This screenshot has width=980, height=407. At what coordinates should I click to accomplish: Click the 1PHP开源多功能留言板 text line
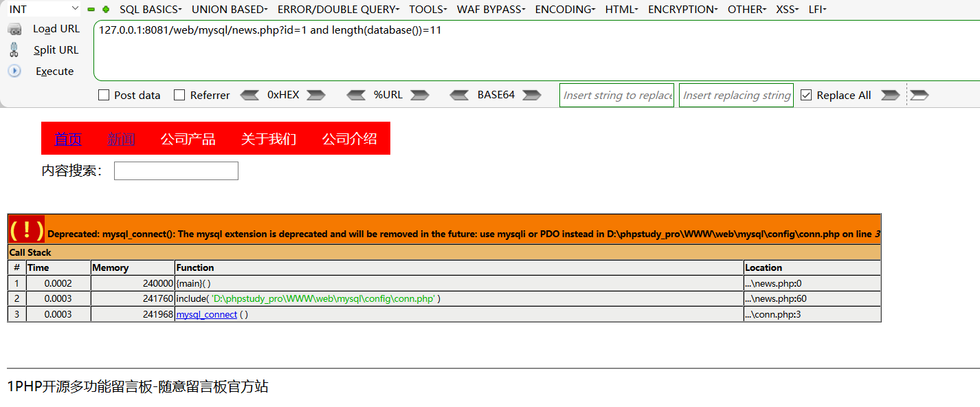(137, 386)
